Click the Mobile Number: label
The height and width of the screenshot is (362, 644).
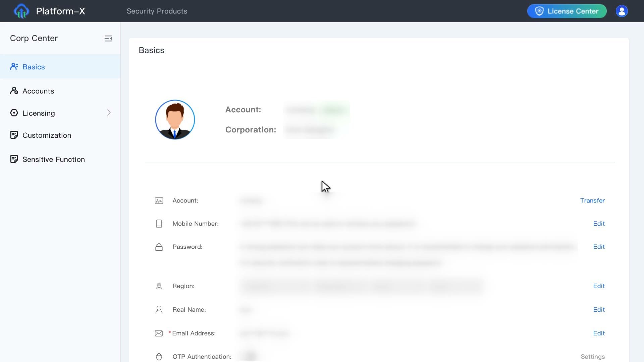[x=196, y=224]
